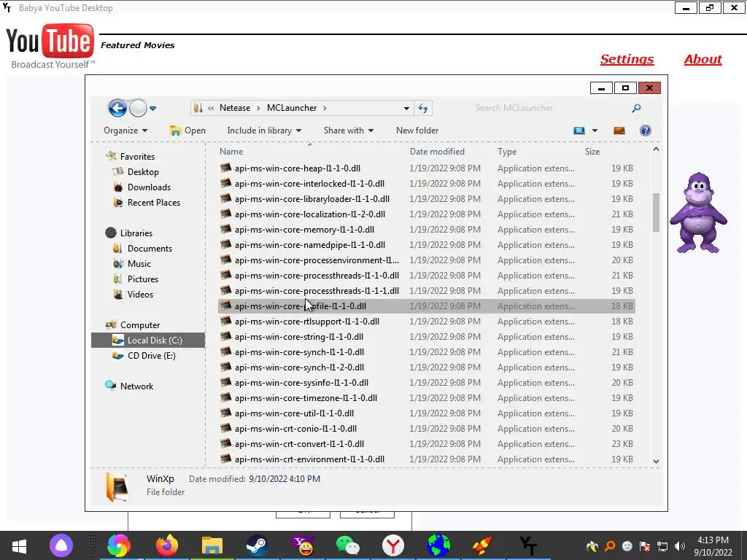The height and width of the screenshot is (560, 747).
Task: Open Music library
Action: point(139,264)
